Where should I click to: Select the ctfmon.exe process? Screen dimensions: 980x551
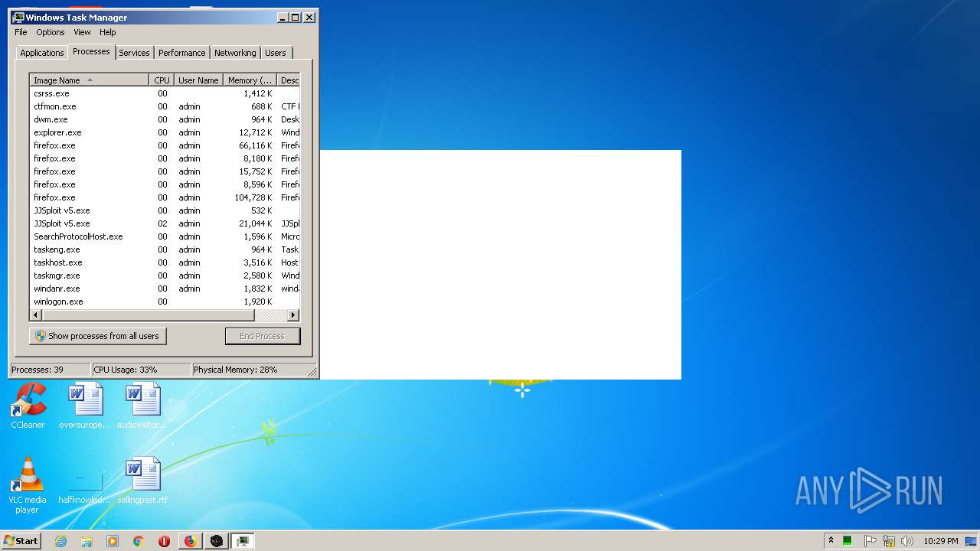pyautogui.click(x=165, y=106)
